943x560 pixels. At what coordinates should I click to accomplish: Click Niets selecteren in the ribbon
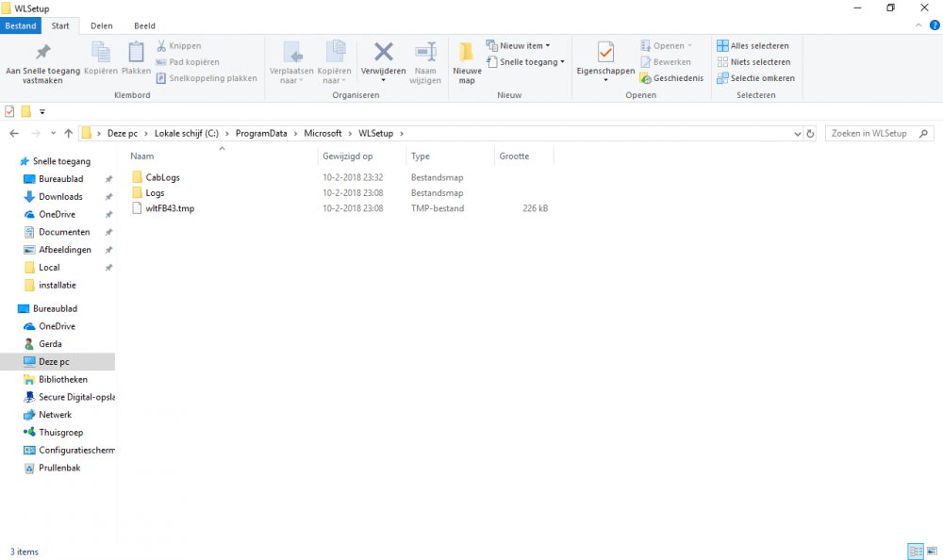click(753, 61)
